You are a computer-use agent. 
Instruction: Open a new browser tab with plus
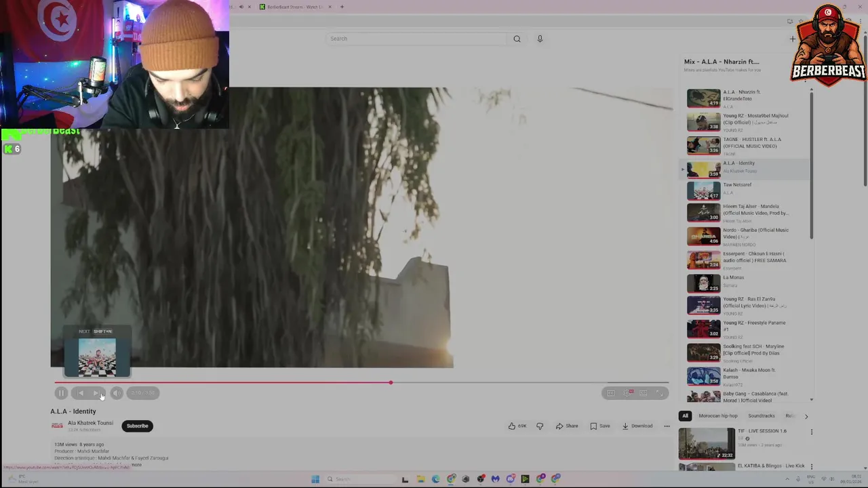[342, 7]
